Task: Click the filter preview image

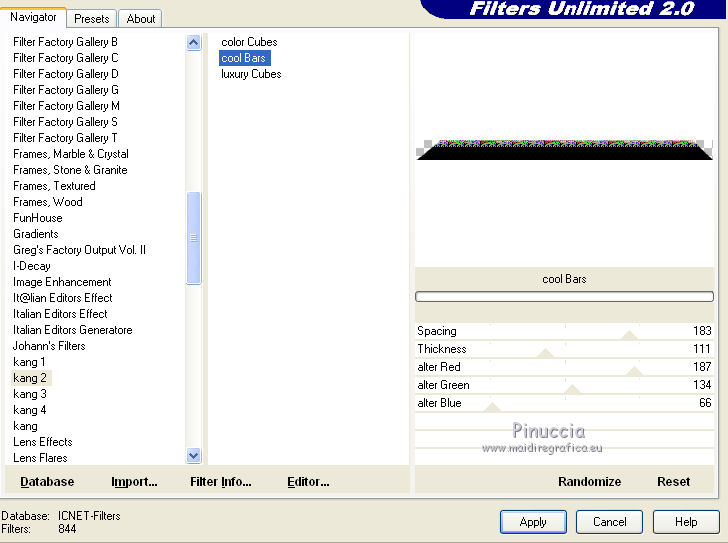Action: coord(564,149)
